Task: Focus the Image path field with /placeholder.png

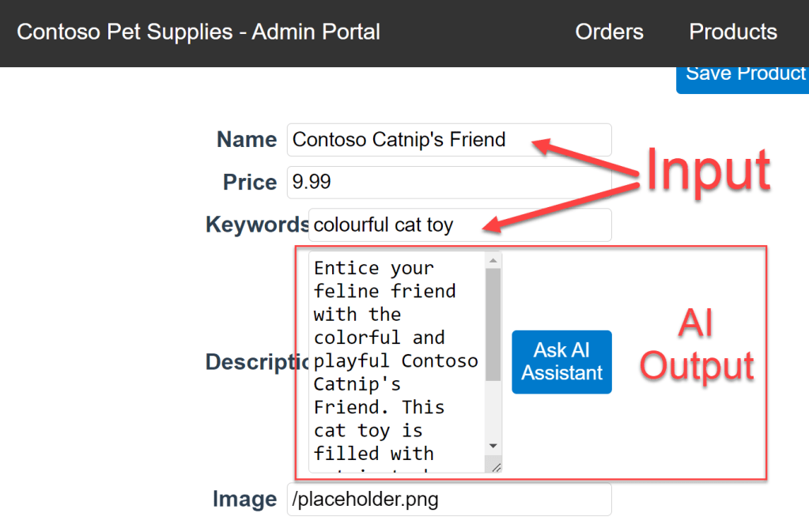Action: click(x=448, y=500)
